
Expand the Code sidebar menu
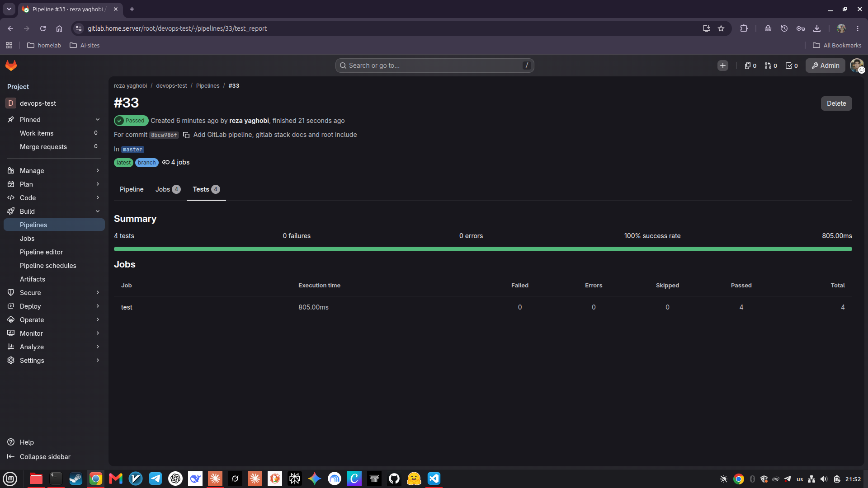coord(54,198)
